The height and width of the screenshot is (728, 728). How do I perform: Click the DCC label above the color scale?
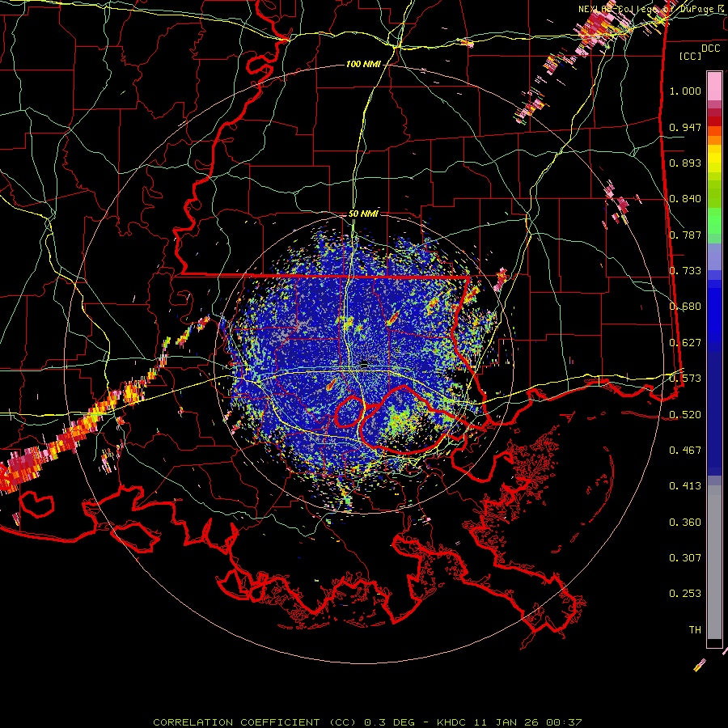(x=710, y=49)
